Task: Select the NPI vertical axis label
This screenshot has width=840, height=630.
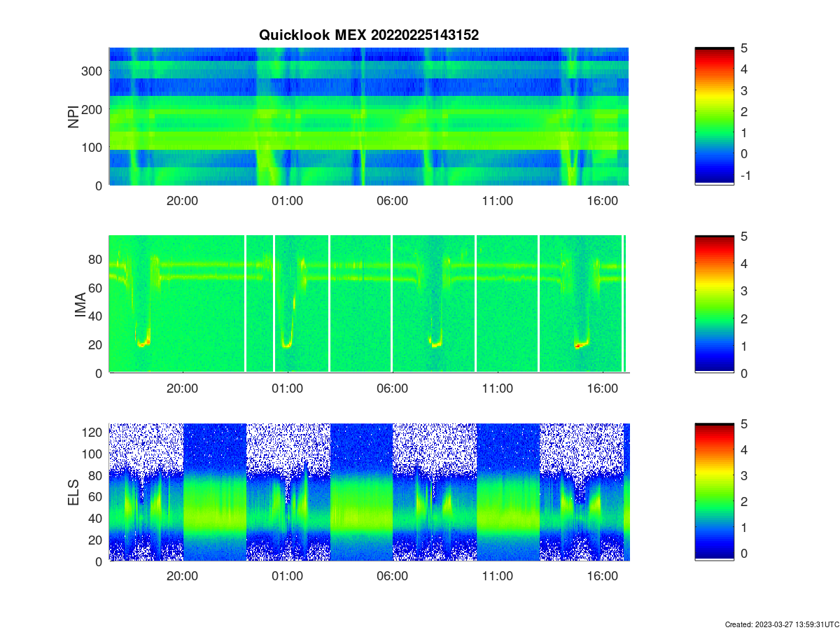Action: coord(73,116)
